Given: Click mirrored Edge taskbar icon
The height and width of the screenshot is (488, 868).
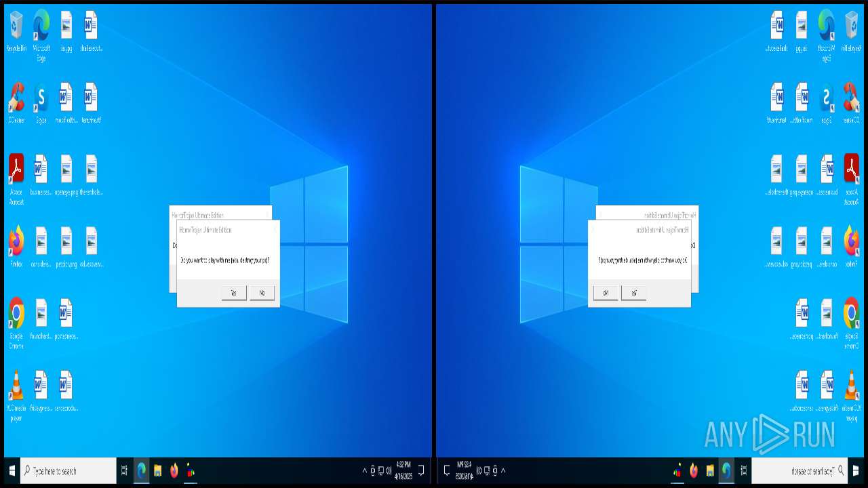Looking at the screenshot, I should pyautogui.click(x=726, y=470).
